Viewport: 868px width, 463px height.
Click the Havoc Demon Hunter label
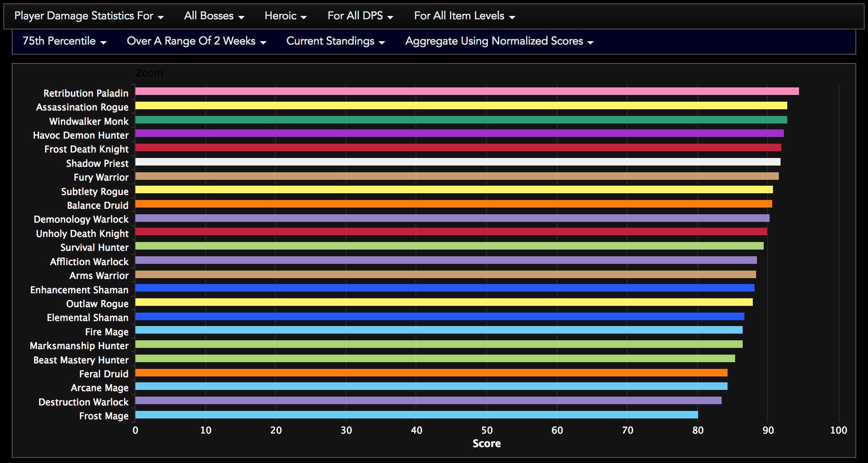(81, 135)
